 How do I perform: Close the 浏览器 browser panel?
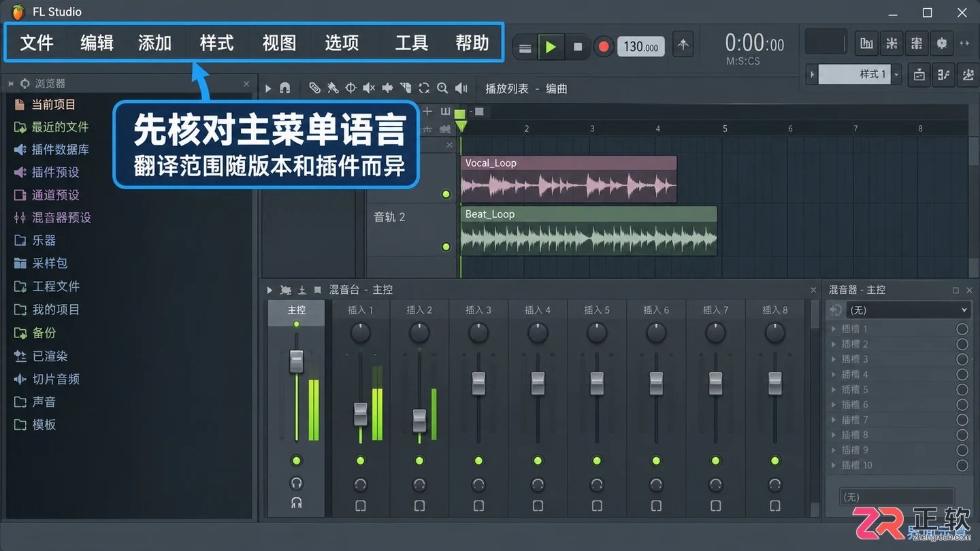(x=246, y=84)
